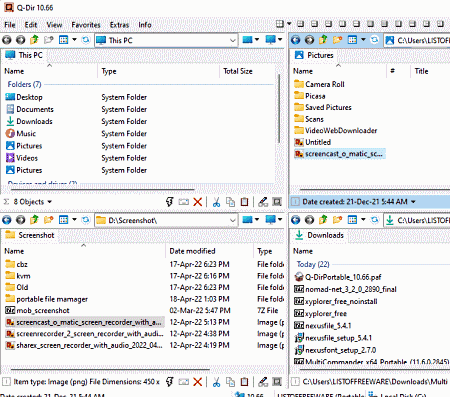Screen dimensions: 450x397
Task: Open the 8 Objects status dropdown arrow
Action: click(50, 202)
